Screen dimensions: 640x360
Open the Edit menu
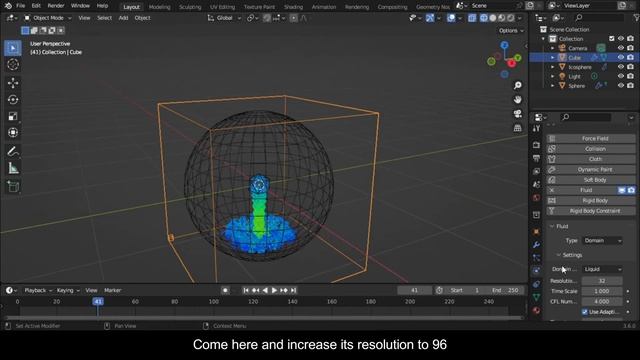coord(36,6)
